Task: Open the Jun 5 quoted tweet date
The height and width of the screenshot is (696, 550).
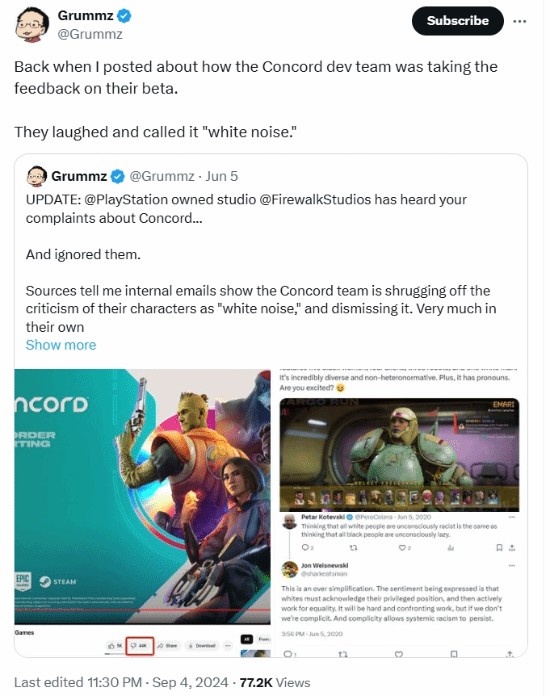Action: [222, 176]
